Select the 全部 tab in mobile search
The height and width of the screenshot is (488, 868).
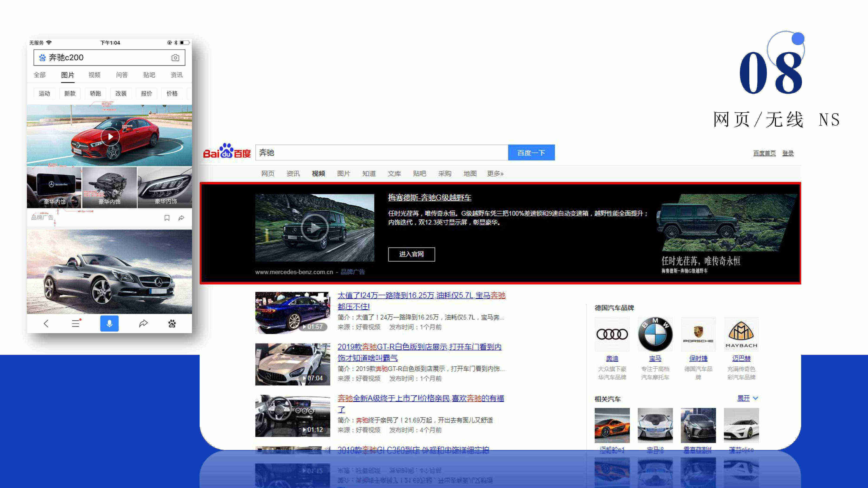point(40,75)
